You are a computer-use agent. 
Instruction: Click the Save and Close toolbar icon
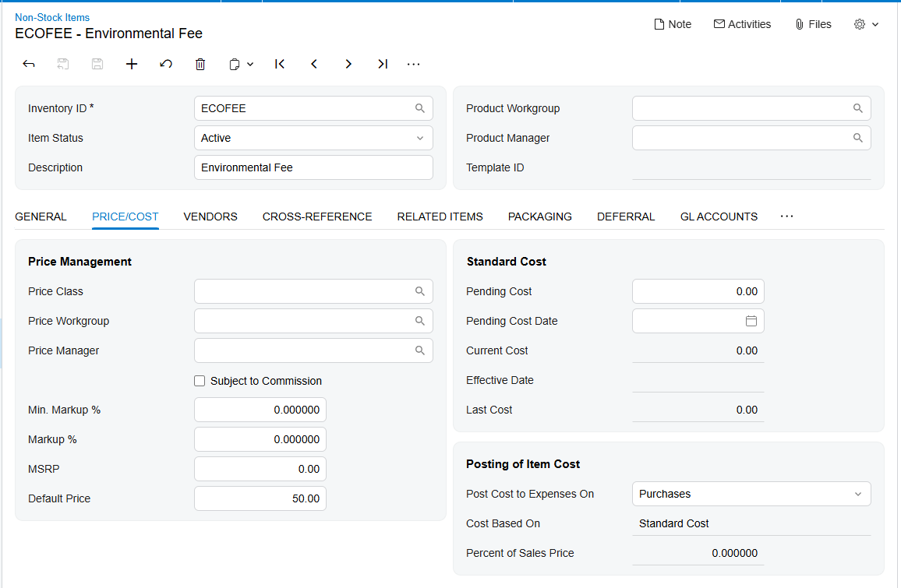tap(63, 64)
